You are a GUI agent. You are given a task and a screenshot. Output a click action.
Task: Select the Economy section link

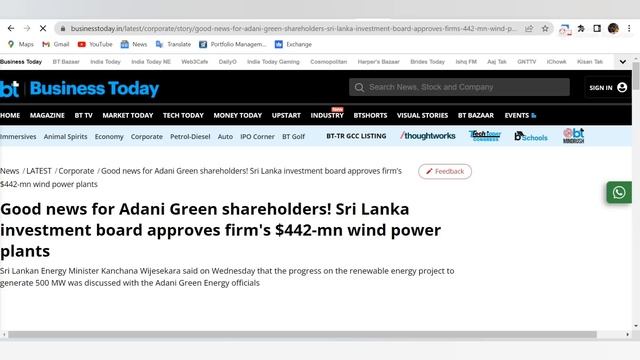tap(109, 137)
